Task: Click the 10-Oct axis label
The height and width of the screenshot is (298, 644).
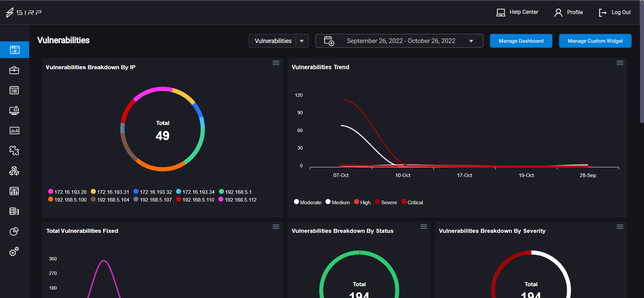Action: pyautogui.click(x=403, y=175)
